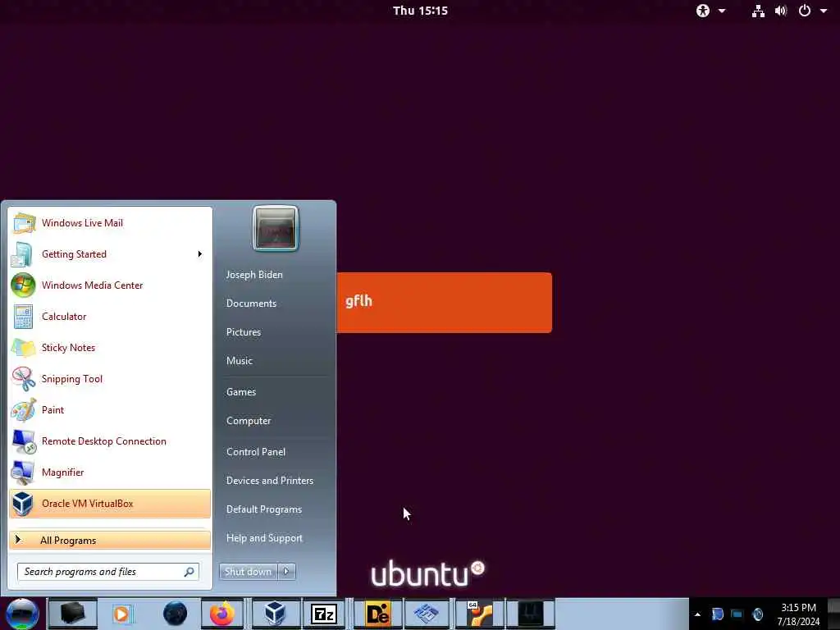Open Windows Media Center
The width and height of the screenshot is (840, 630).
[x=110, y=285]
